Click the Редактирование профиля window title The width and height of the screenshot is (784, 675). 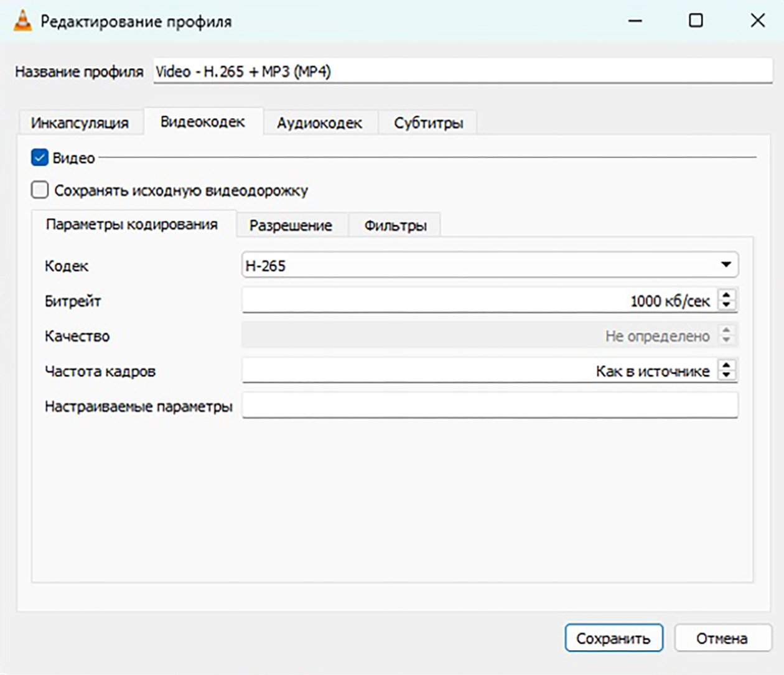pos(136,21)
